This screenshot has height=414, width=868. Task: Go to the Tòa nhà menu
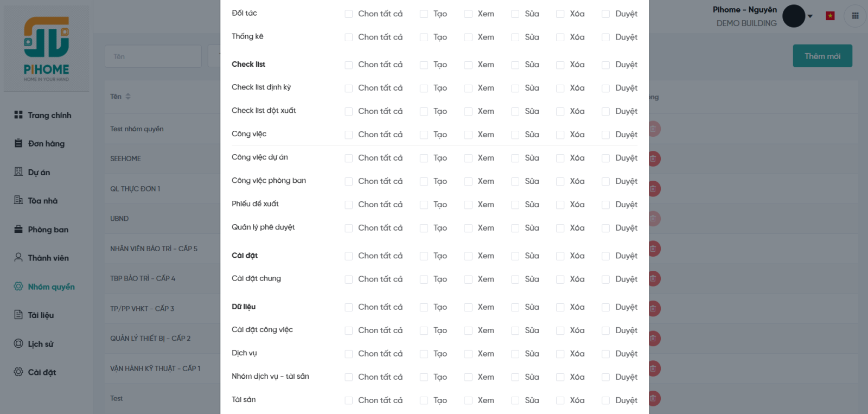42,201
